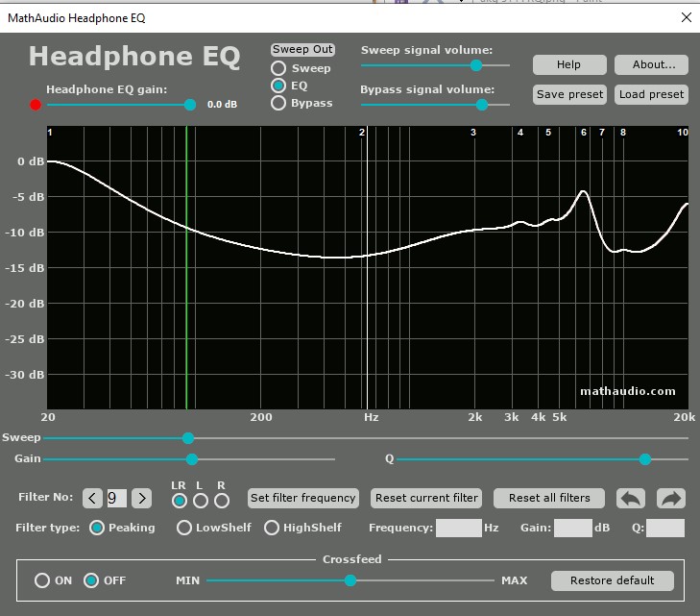The width and height of the screenshot is (700, 616).
Task: Click the Gain dB input field
Action: click(573, 528)
